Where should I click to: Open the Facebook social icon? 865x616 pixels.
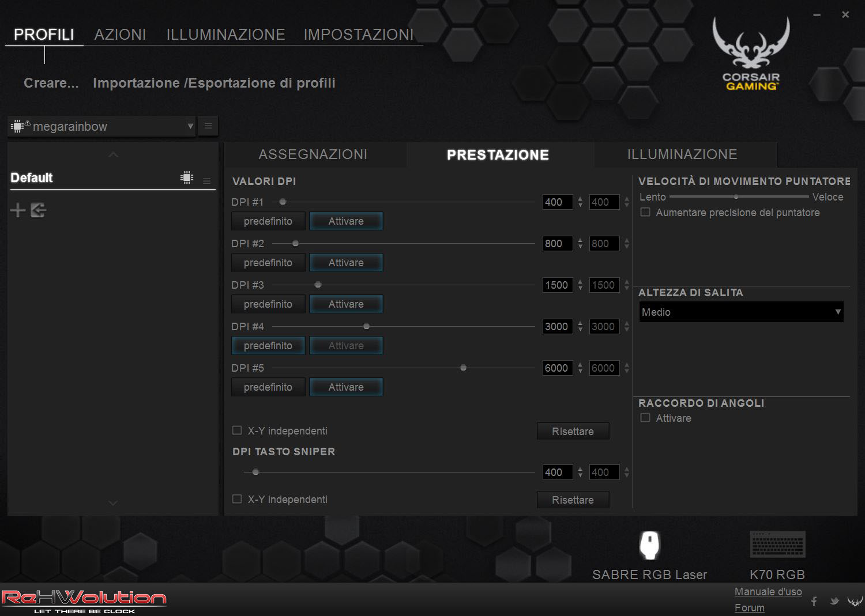pos(814,601)
